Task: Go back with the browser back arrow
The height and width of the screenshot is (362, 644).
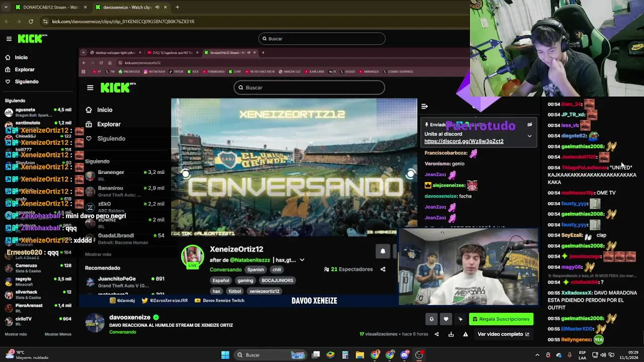Action: pos(7,22)
